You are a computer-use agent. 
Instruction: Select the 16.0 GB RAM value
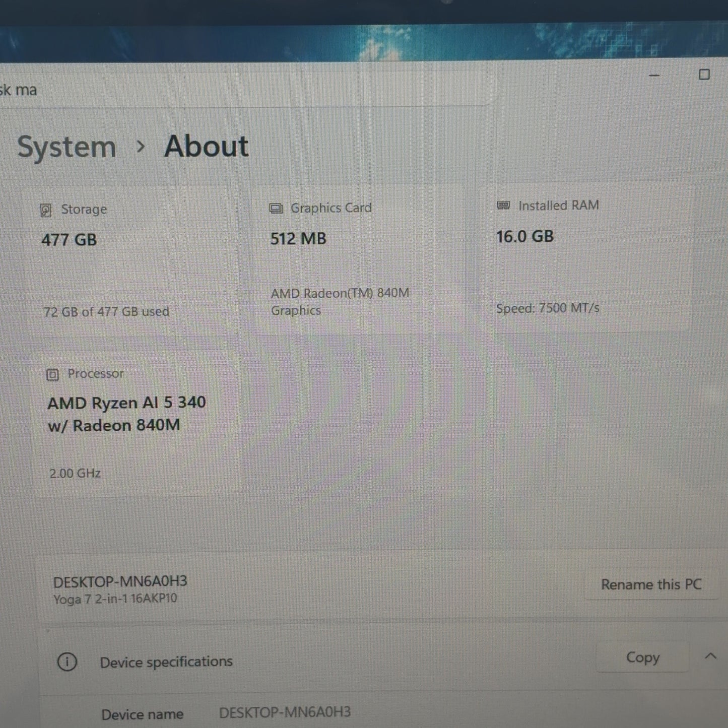click(525, 236)
